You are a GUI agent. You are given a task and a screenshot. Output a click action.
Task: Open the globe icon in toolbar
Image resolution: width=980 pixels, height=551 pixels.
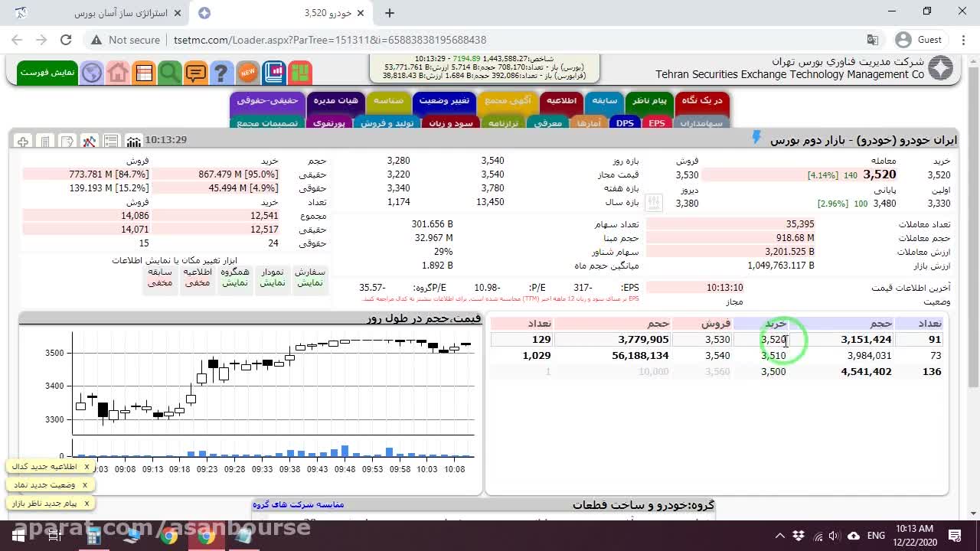[92, 73]
